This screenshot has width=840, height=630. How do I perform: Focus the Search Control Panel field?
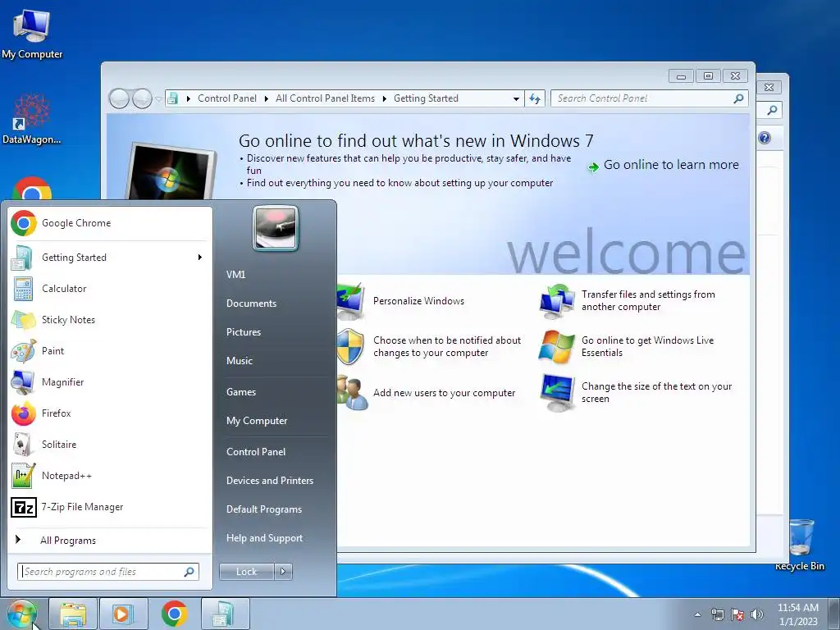point(650,98)
